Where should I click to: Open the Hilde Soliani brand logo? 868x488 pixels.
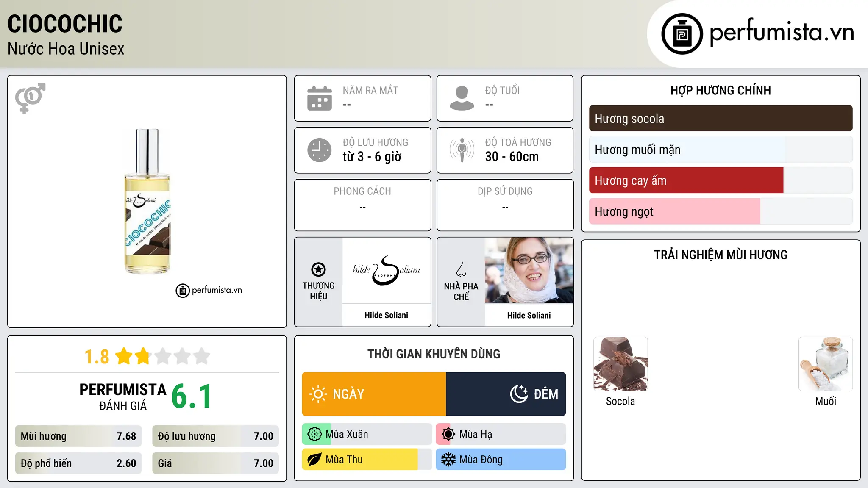coord(387,270)
